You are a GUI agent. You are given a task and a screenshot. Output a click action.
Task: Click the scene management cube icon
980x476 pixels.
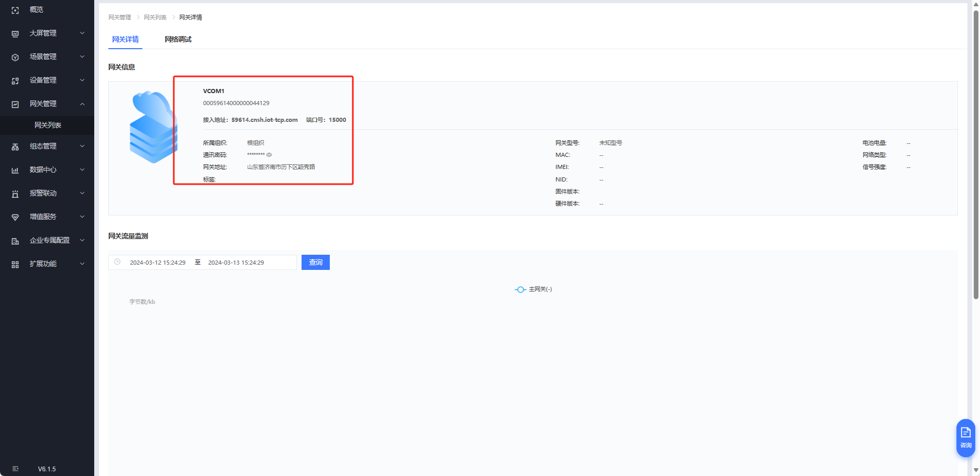(15, 57)
